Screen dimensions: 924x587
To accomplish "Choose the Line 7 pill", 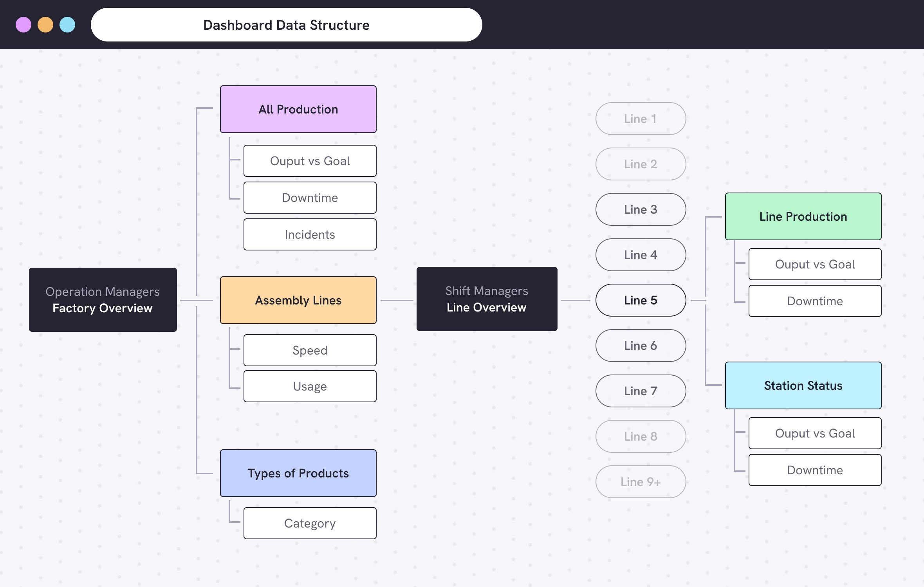I will point(641,391).
